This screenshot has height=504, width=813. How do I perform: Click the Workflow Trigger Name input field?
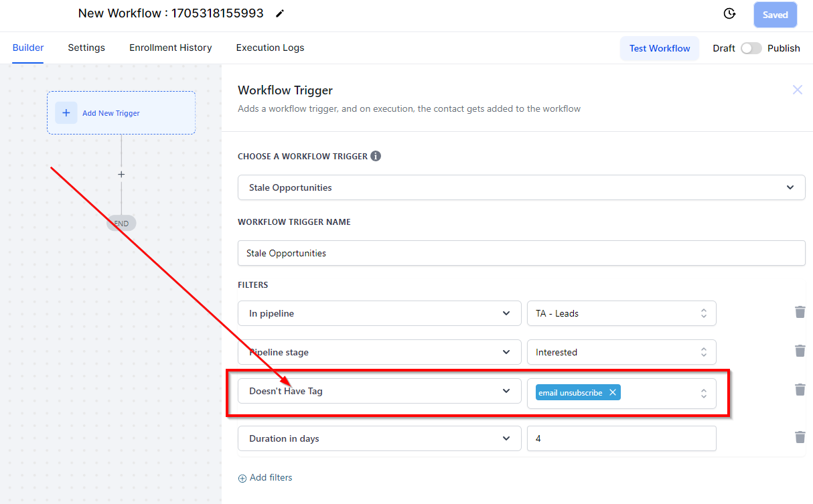(521, 254)
